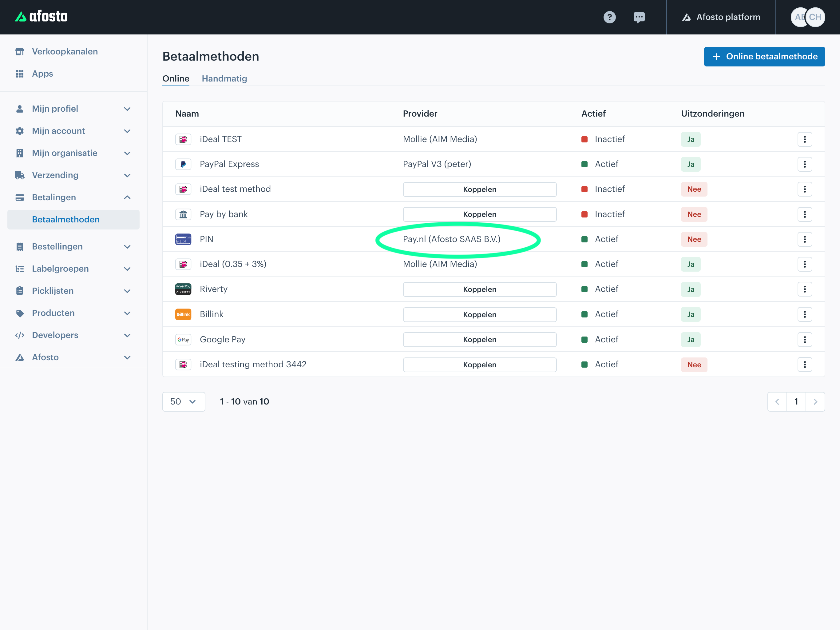Open options menu for PIN row

[805, 239]
